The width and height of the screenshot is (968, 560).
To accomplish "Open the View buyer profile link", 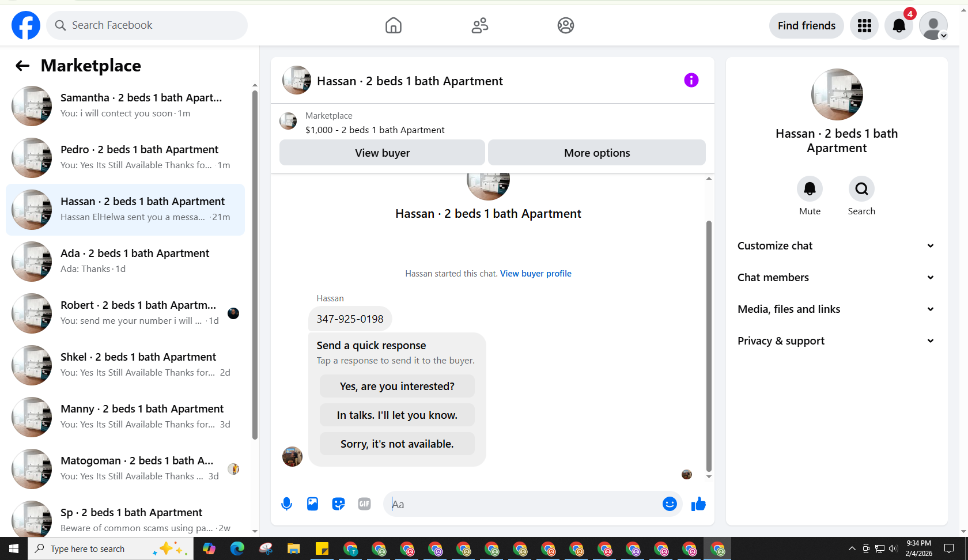I will pos(536,274).
